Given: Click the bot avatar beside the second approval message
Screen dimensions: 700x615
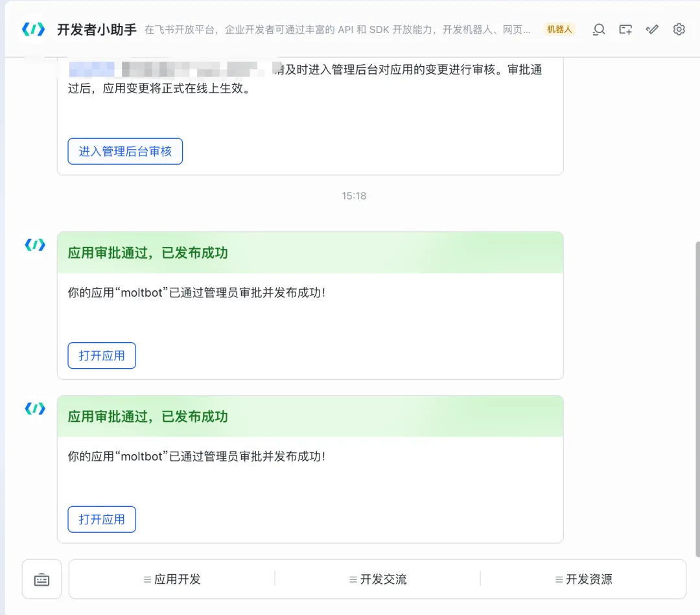Looking at the screenshot, I should pyautogui.click(x=34, y=408).
